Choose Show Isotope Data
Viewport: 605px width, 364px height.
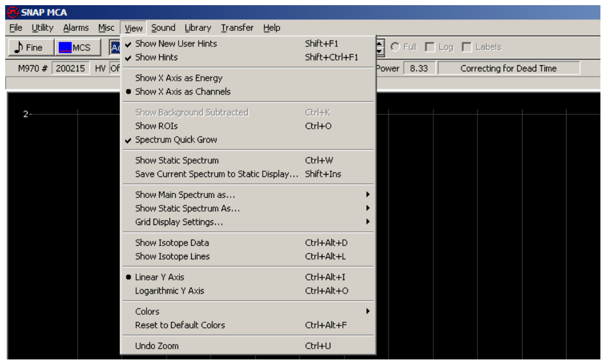click(x=248, y=243)
